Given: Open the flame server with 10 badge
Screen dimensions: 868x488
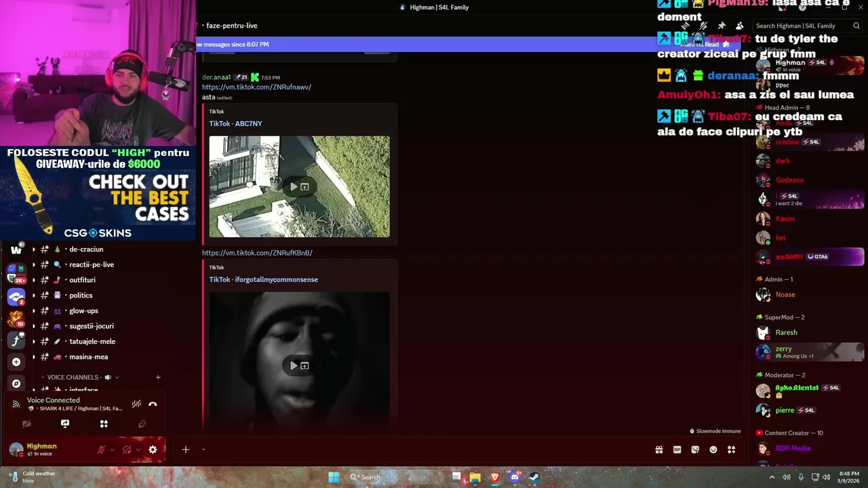Looking at the screenshot, I should coord(16,318).
